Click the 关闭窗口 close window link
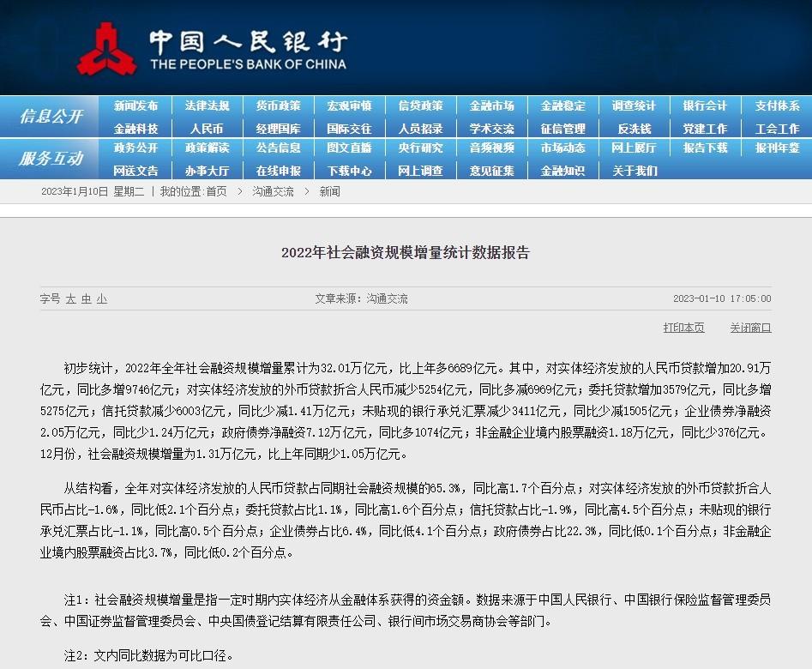 click(x=750, y=328)
